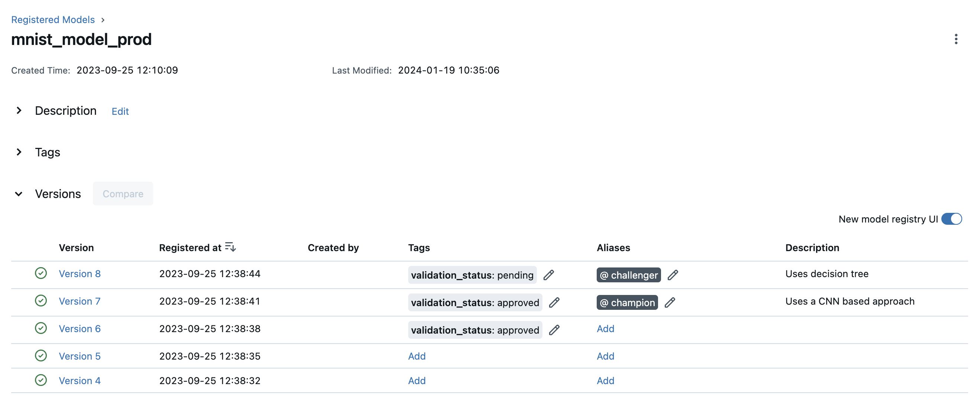The image size is (980, 396).
Task: Click Edit next to Description
Action: tap(120, 111)
